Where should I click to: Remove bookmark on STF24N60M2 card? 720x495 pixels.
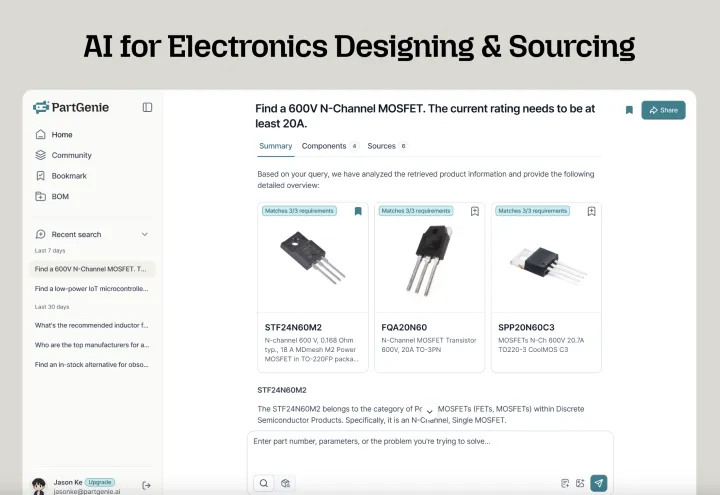tap(358, 211)
